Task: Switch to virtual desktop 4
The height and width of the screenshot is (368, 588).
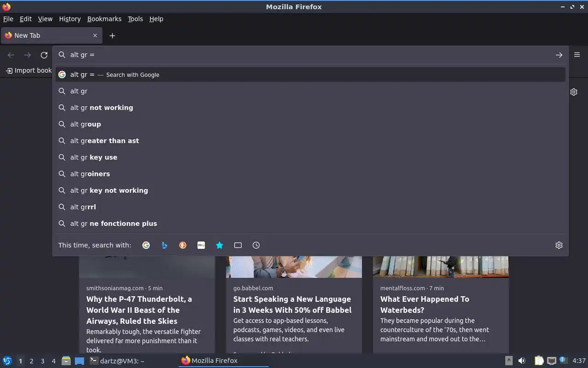Action: pos(53,361)
